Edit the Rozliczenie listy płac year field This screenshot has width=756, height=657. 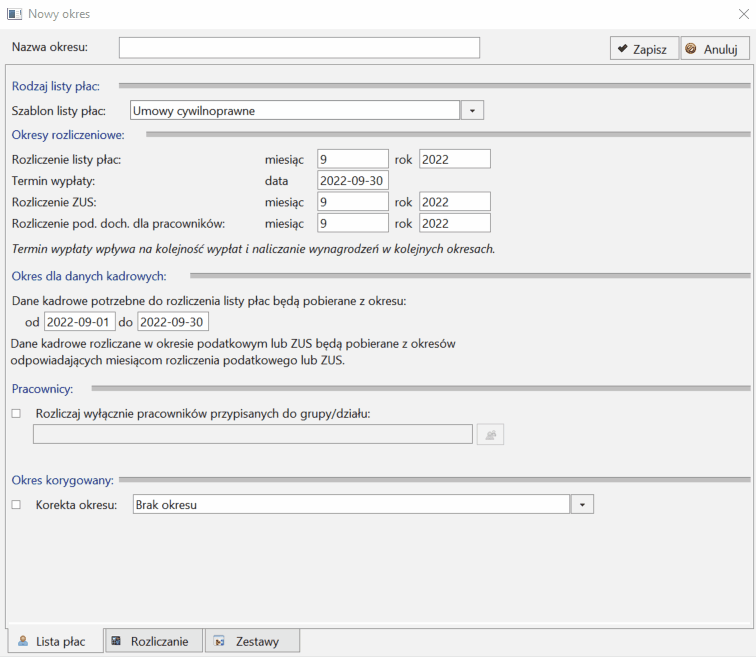tap(455, 159)
